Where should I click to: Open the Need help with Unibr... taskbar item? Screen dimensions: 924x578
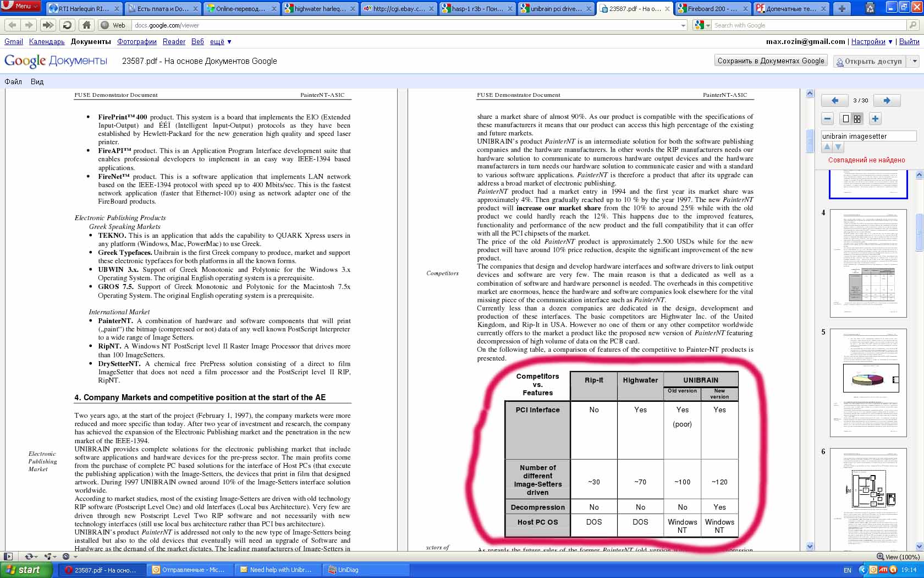coord(278,570)
